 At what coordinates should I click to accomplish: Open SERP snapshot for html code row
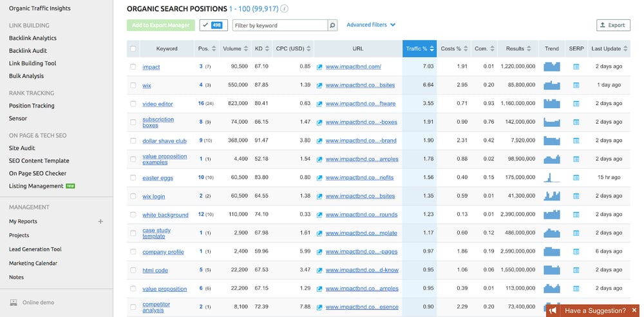click(576, 270)
